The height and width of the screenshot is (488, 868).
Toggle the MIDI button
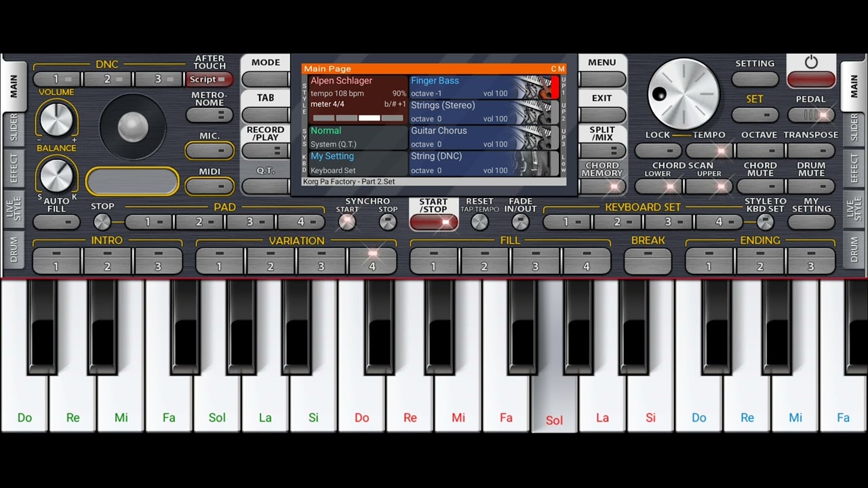point(210,186)
